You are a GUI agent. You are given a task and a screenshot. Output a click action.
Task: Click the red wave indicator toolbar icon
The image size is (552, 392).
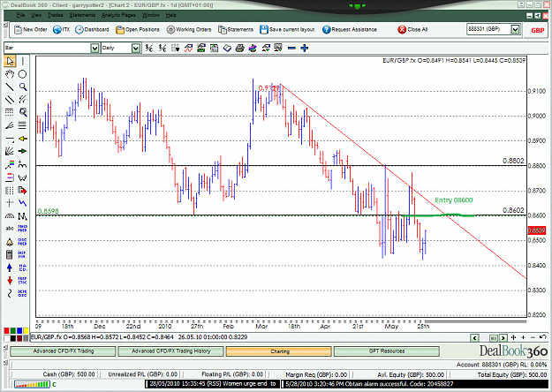[x=188, y=48]
